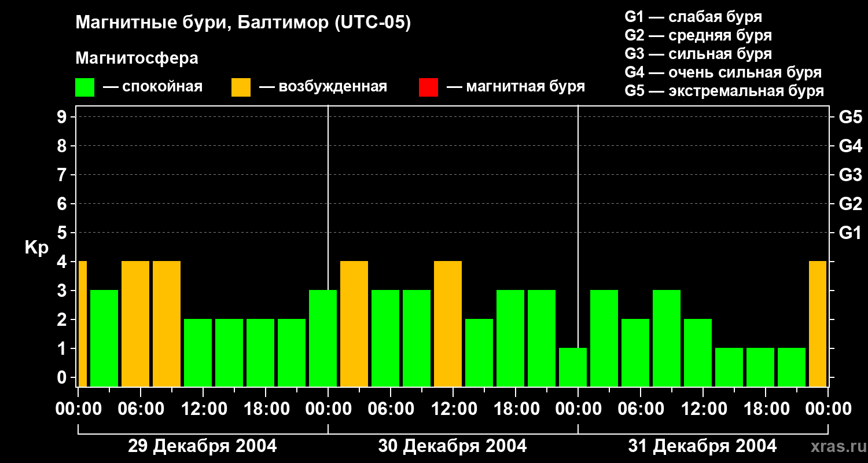This screenshot has height=463, width=868.
Task: Click the '12:00' time label for 29 December
Action: pos(203,409)
